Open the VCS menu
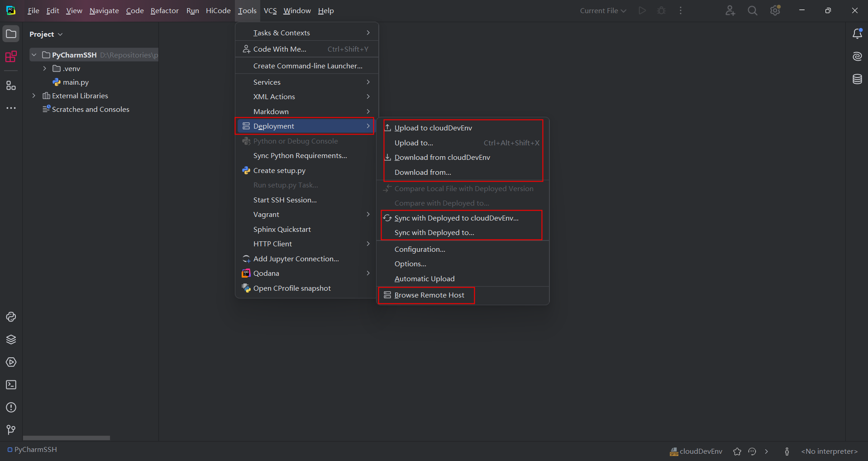 270,10
